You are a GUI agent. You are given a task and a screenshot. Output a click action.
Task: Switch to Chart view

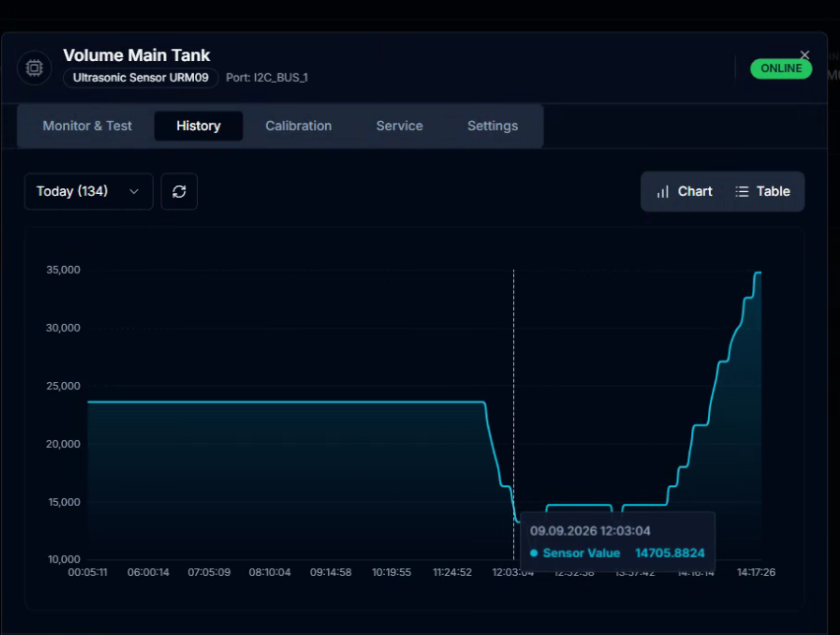[x=684, y=192]
